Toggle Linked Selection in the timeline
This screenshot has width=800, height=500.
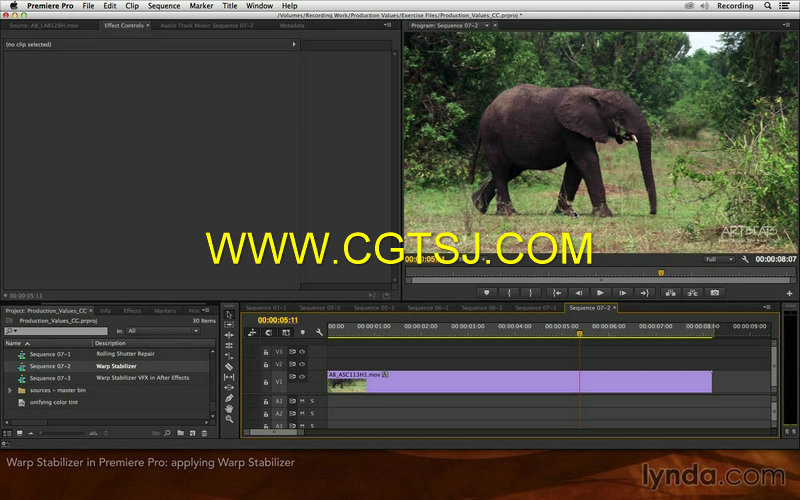(x=286, y=333)
